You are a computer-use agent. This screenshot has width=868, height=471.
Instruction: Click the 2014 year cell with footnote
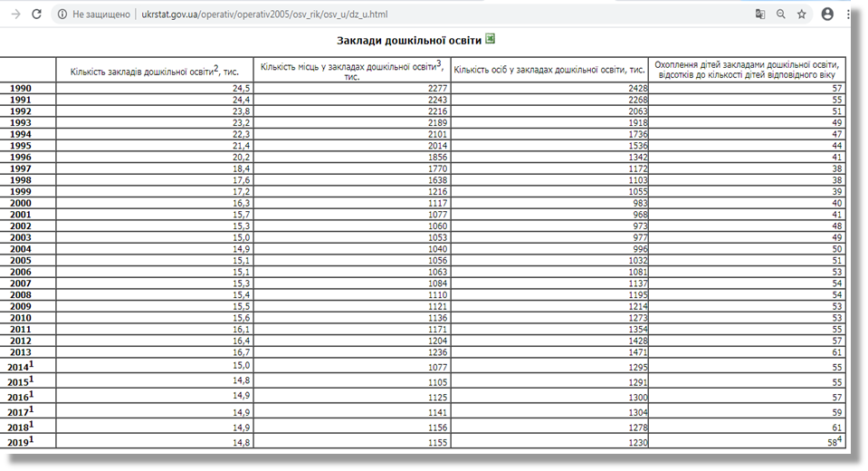tap(20, 366)
